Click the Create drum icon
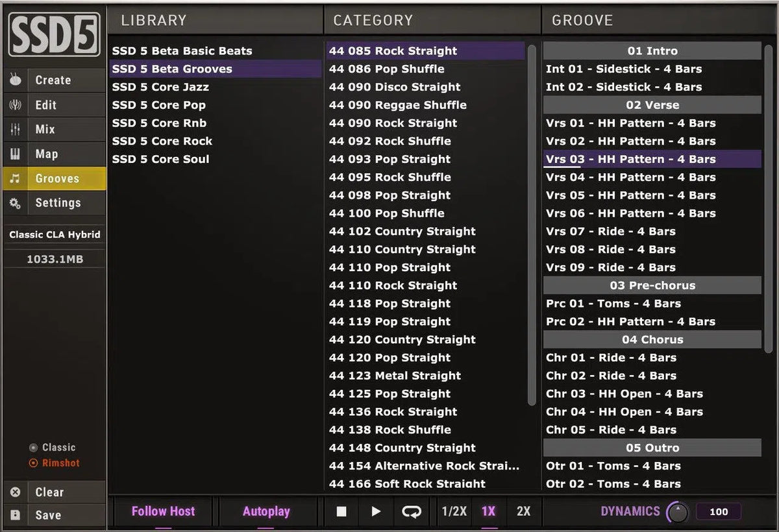This screenshot has width=779, height=532. [15, 80]
